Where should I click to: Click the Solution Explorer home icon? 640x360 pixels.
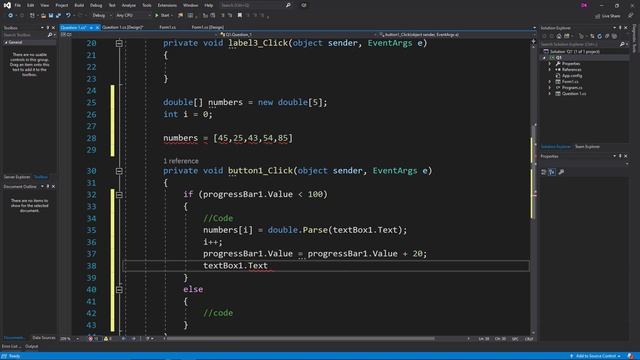tap(559, 36)
